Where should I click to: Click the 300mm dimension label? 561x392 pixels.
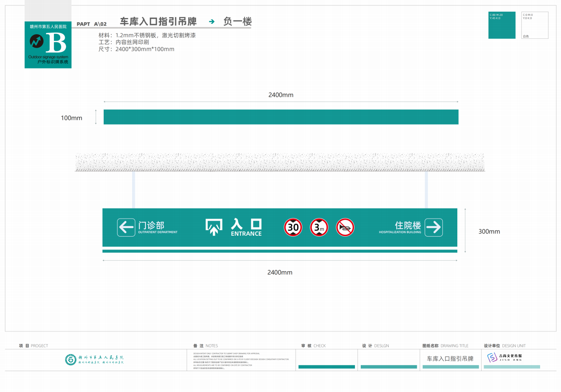click(x=489, y=232)
